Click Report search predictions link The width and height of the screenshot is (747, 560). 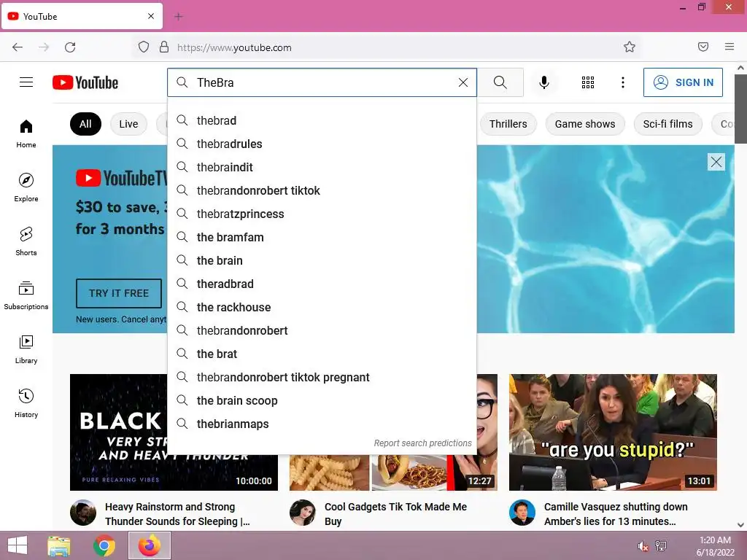422,443
